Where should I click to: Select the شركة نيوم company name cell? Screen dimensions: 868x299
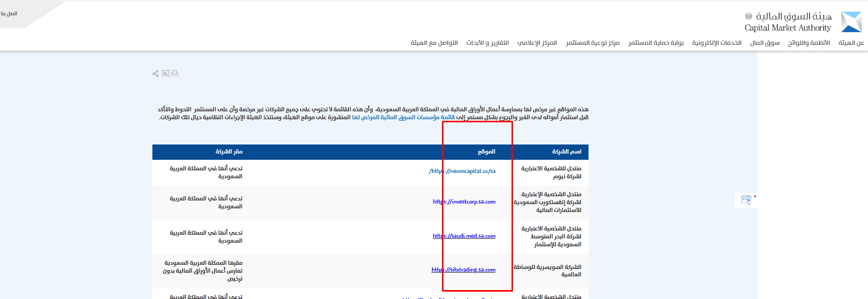(551, 172)
